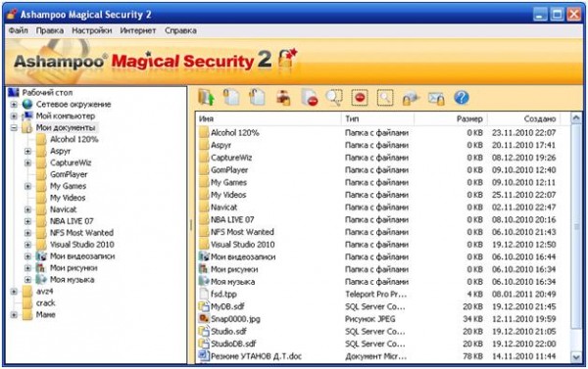Click the Word document icon of Резюме УТАНОВ
Screen dimensions: 588x369
[x=204, y=355]
